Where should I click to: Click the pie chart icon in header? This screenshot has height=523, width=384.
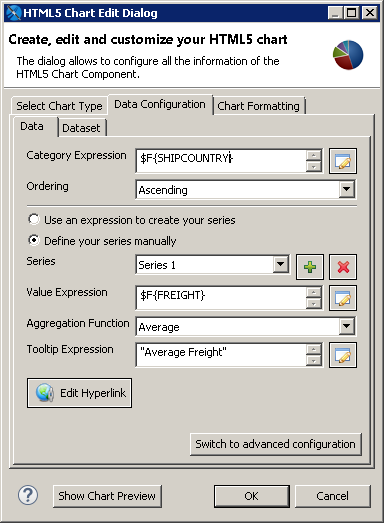coord(348,55)
